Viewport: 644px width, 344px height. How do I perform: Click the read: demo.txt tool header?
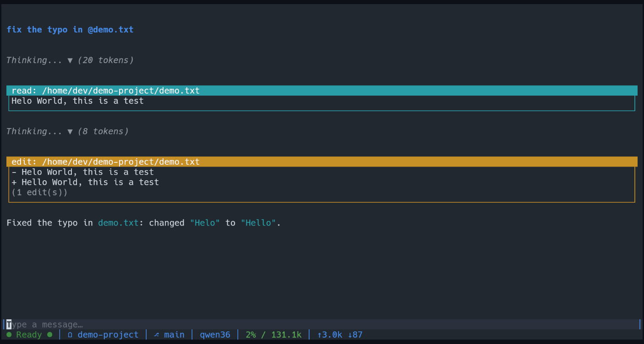click(x=322, y=91)
